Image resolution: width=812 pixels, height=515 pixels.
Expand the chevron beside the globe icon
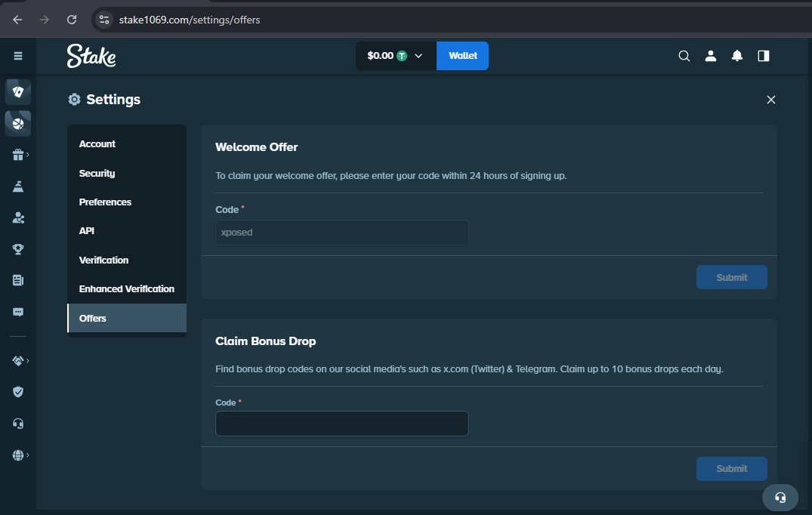27,455
